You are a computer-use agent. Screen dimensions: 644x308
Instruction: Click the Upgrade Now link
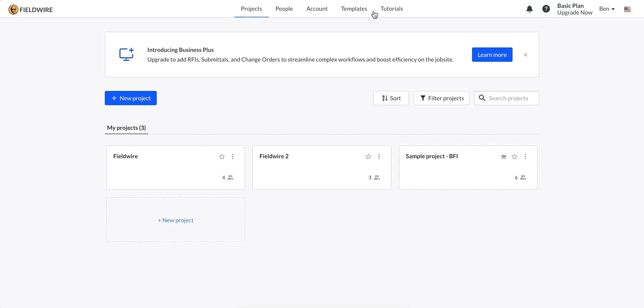click(x=575, y=13)
